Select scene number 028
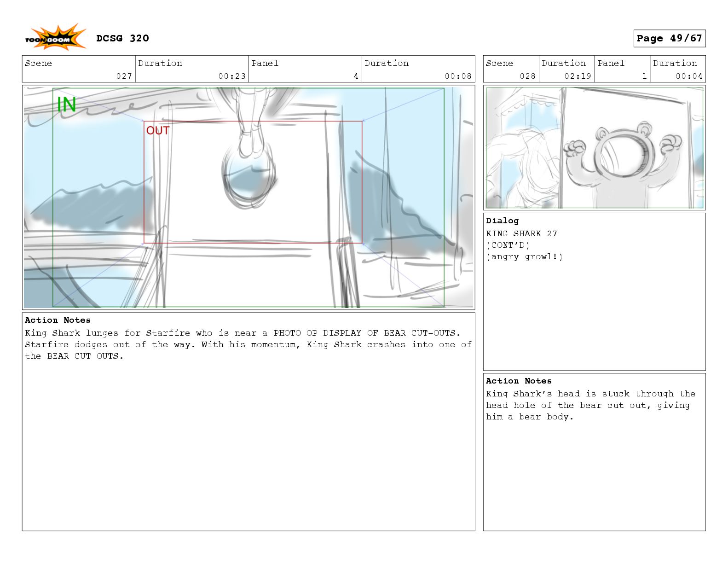The image size is (728, 564). click(x=527, y=76)
